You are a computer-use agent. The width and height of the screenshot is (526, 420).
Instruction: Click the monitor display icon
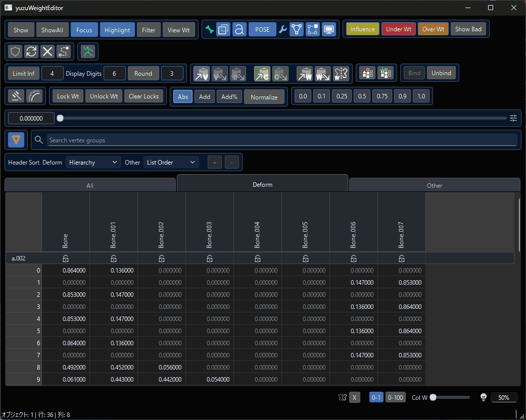(x=329, y=30)
